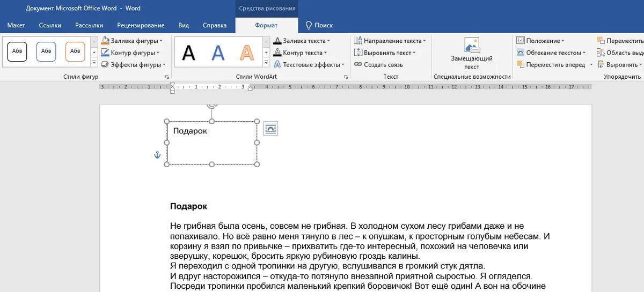Viewport: 644px width, 292px height.
Task: Click the Выровнять текст icon
Action: pyautogui.click(x=358, y=53)
